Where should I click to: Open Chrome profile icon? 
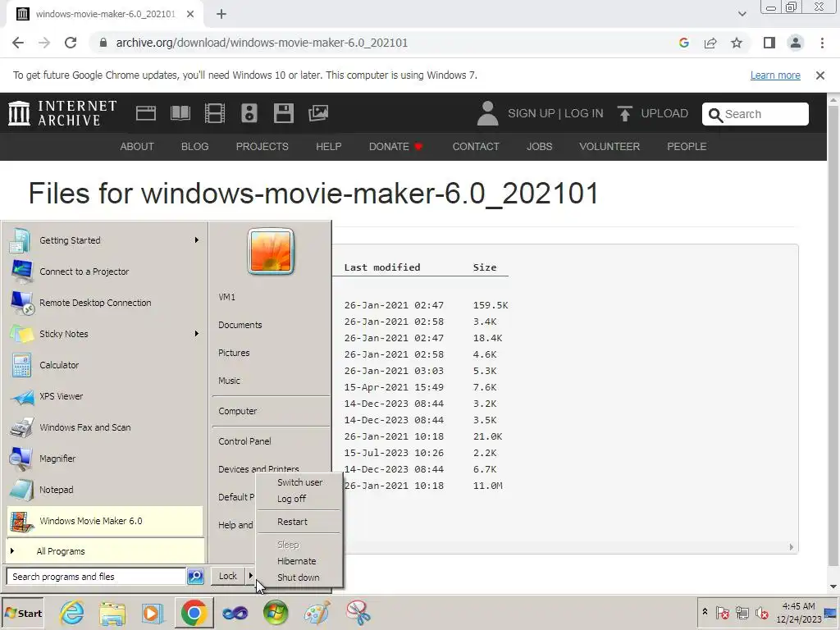click(x=796, y=43)
